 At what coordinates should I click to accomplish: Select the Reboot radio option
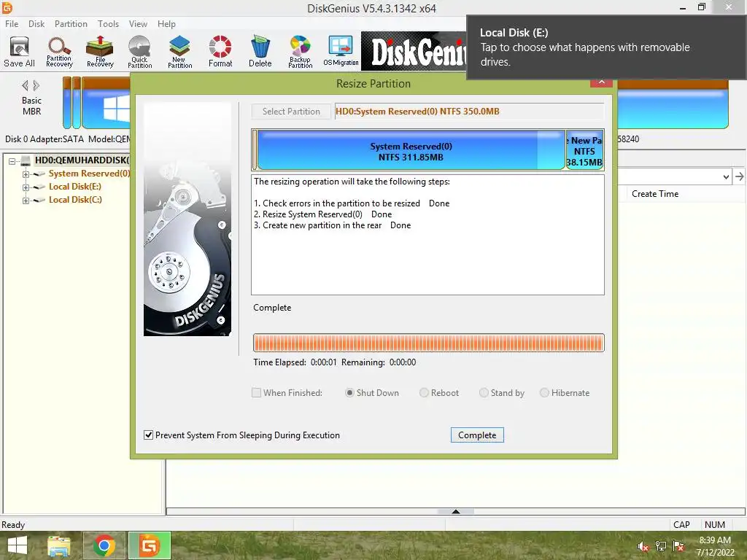point(424,393)
